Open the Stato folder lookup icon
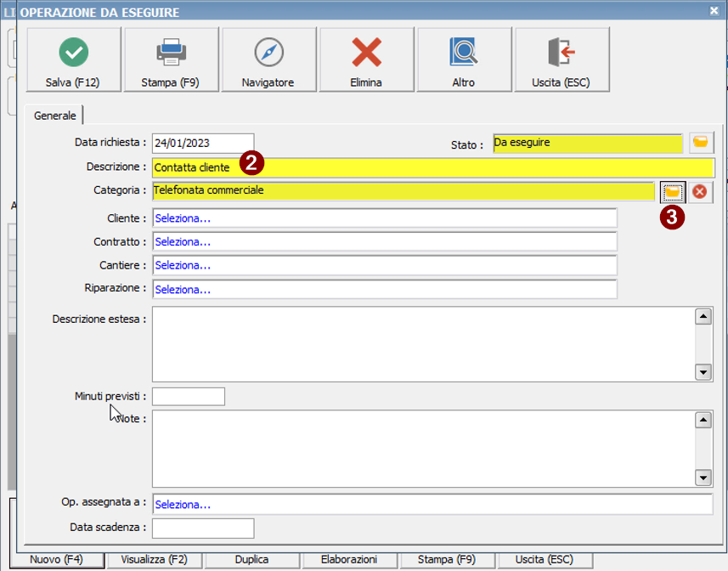This screenshot has width=728, height=571. coord(701,143)
